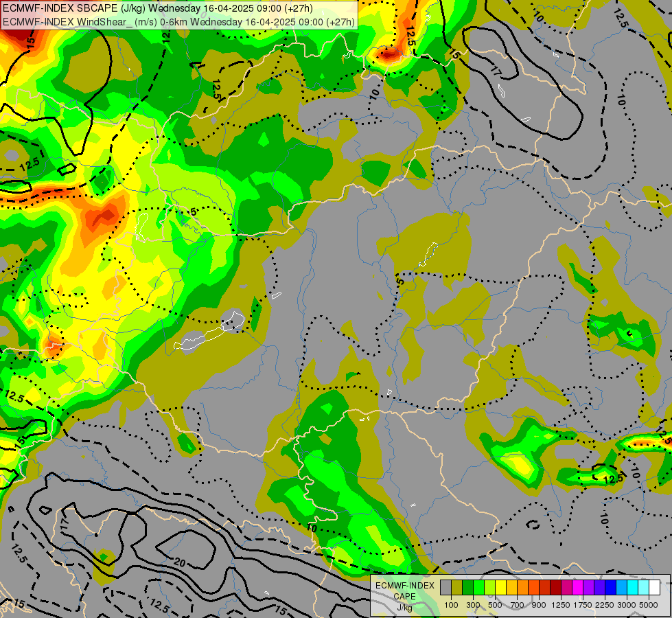The width and height of the screenshot is (672, 618).
Task: Select the white swatch above 5000 J/kg
Action: [655, 588]
